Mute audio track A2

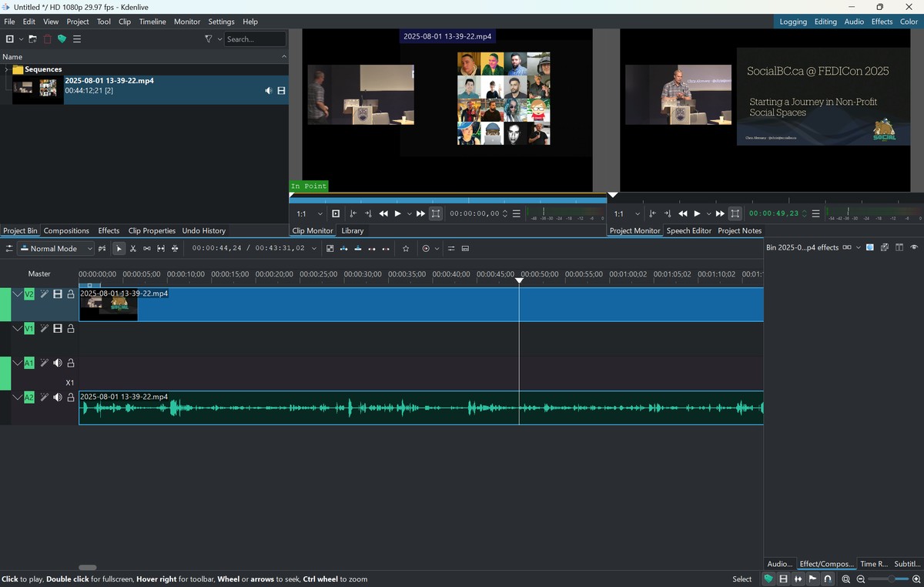click(x=58, y=397)
